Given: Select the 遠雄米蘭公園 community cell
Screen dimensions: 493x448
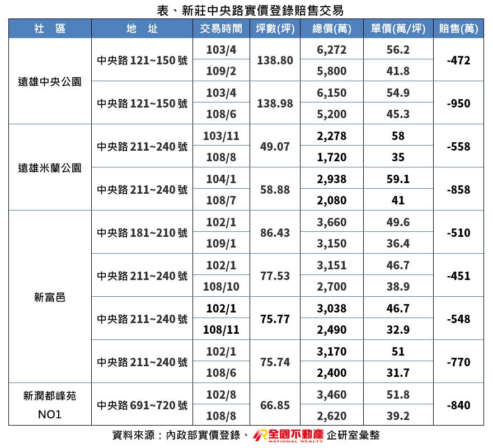Looking at the screenshot, I should 50,168.
